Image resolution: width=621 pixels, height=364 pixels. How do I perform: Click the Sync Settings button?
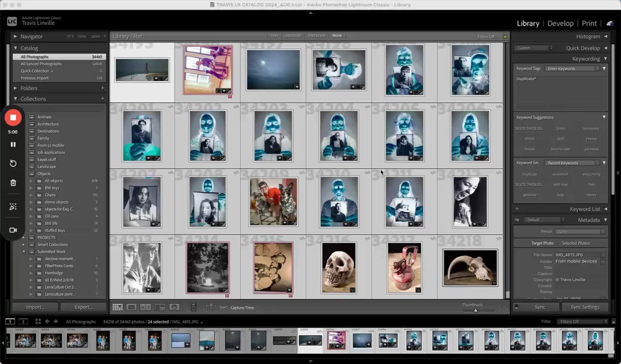tap(585, 307)
